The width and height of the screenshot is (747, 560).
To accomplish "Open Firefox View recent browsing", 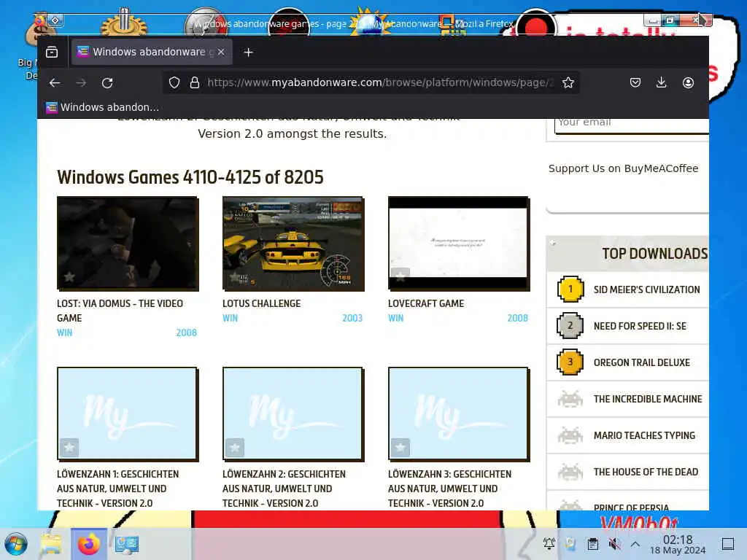I will point(52,52).
